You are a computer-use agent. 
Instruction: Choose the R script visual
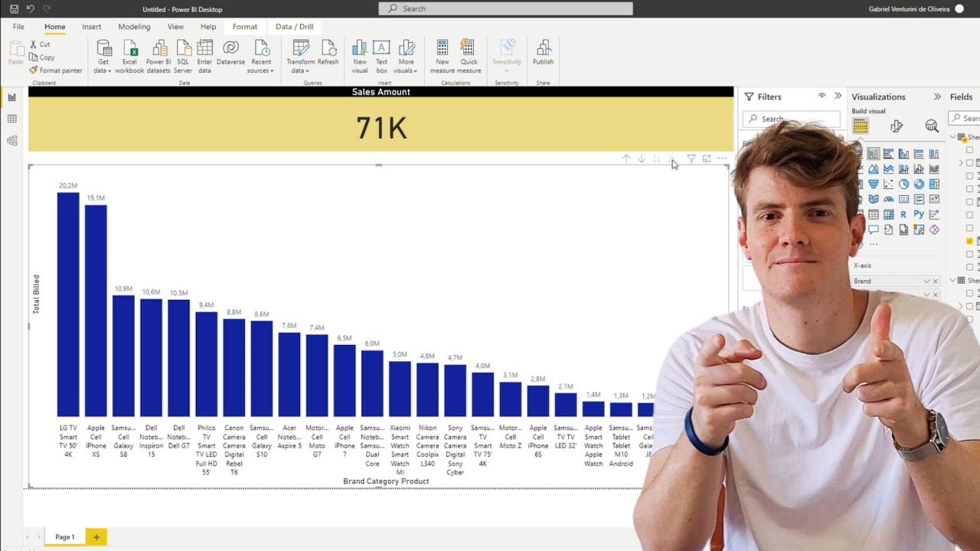point(903,215)
